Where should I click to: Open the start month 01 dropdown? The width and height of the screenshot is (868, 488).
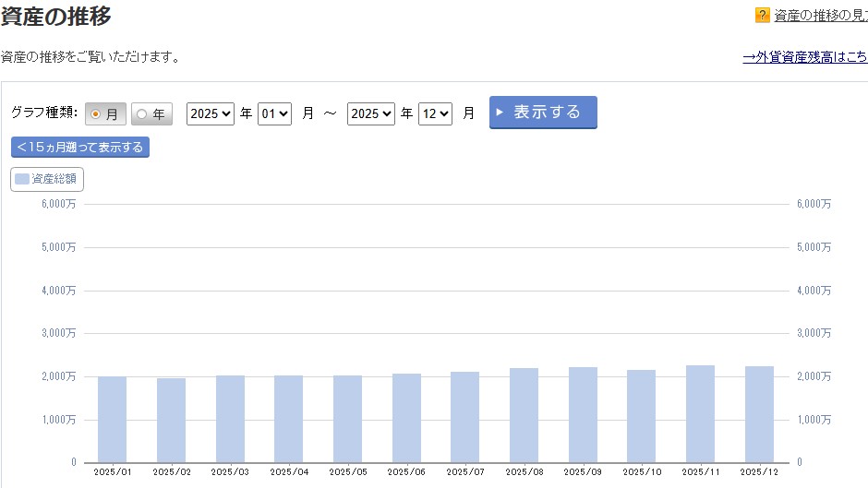[x=274, y=113]
